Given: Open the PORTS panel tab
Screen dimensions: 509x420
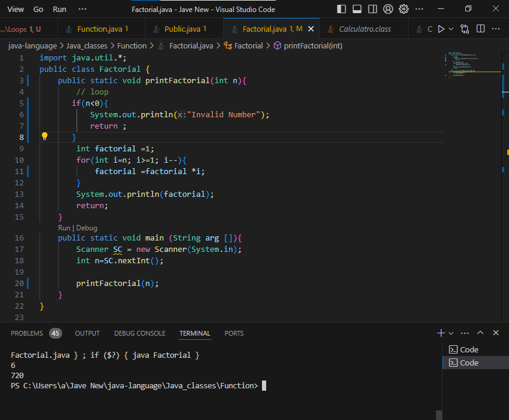Looking at the screenshot, I should pyautogui.click(x=234, y=333).
